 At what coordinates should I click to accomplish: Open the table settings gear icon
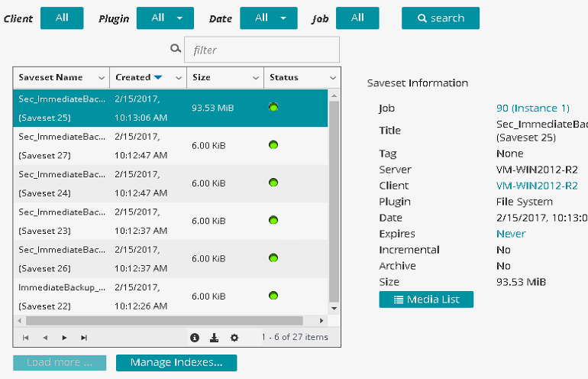[x=234, y=338]
